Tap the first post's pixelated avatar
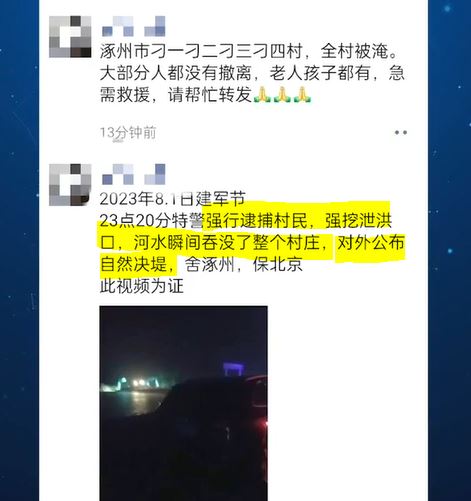 [70, 37]
